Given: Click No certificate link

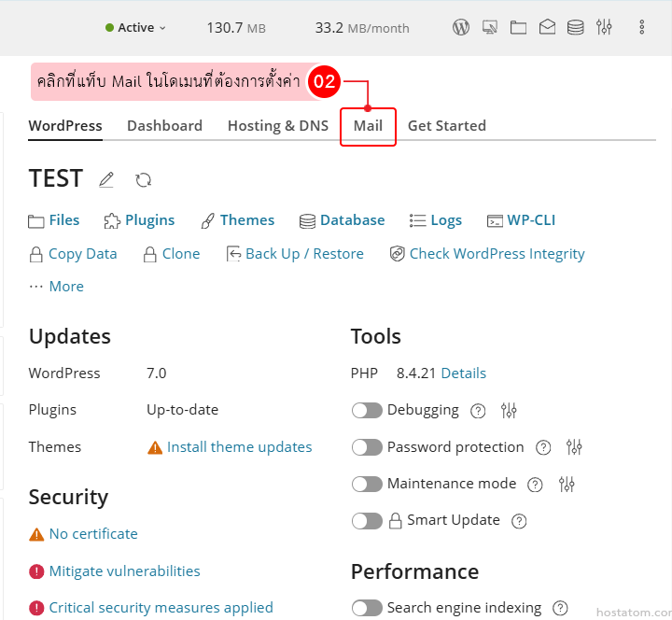Looking at the screenshot, I should 93,534.
